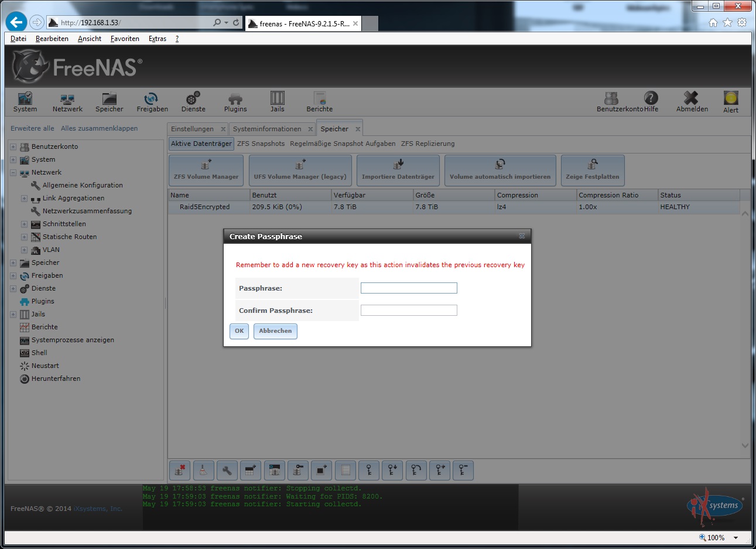This screenshot has height=549, width=756.
Task: Open the Freigaben toolbar icon
Action: pyautogui.click(x=152, y=102)
